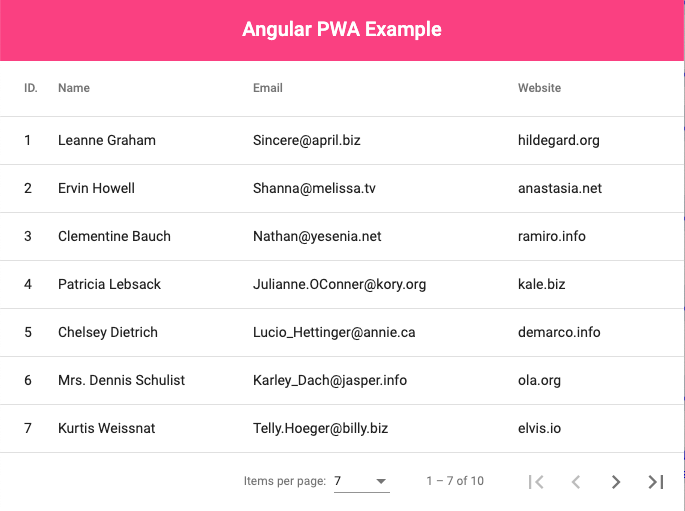The image size is (685, 511).
Task: Click the Shanna@melissa.tv email cell
Action: pos(314,188)
